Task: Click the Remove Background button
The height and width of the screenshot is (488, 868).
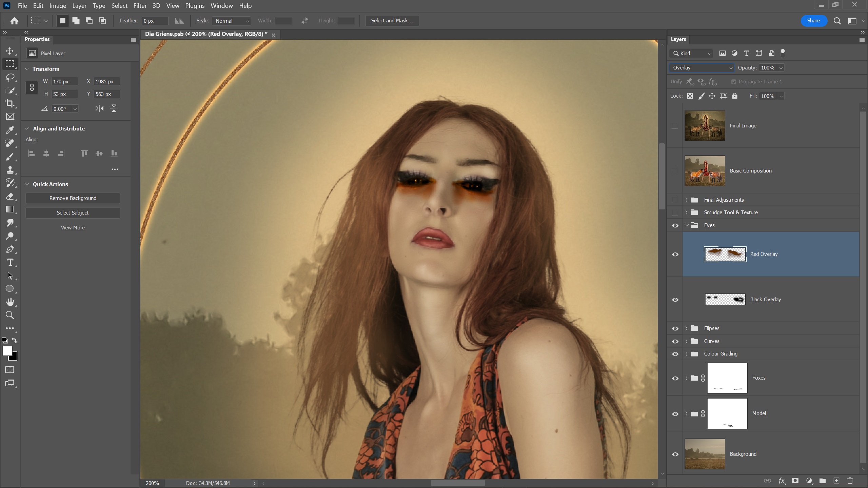Action: click(73, 198)
